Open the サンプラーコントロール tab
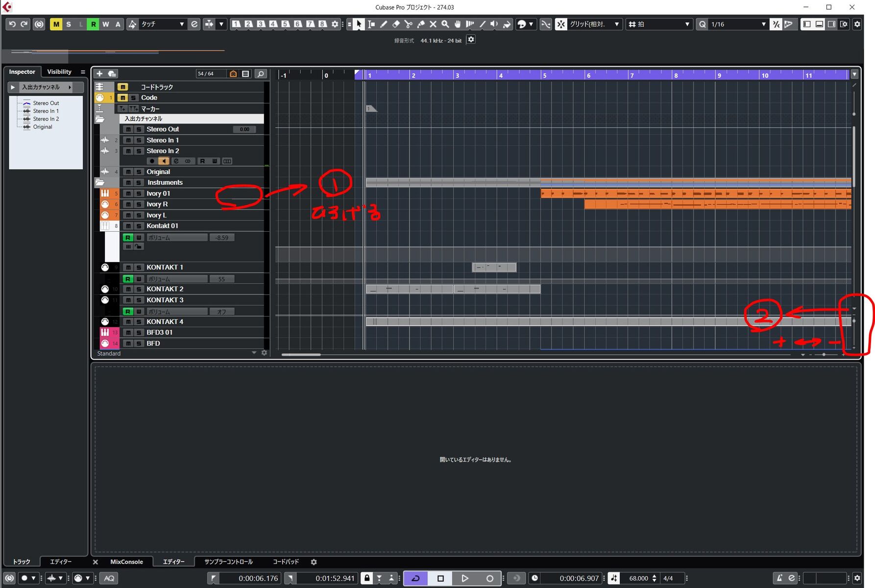Viewport: 875px width, 588px height. tap(228, 562)
